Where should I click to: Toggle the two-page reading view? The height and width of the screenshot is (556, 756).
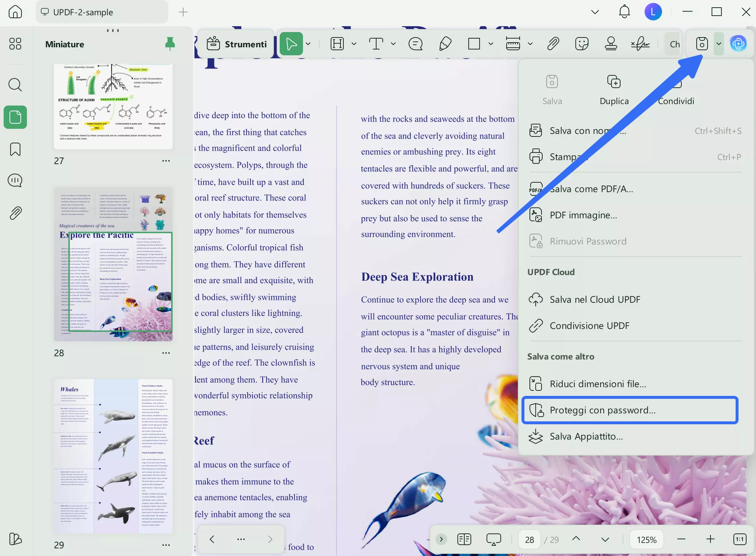[464, 539]
